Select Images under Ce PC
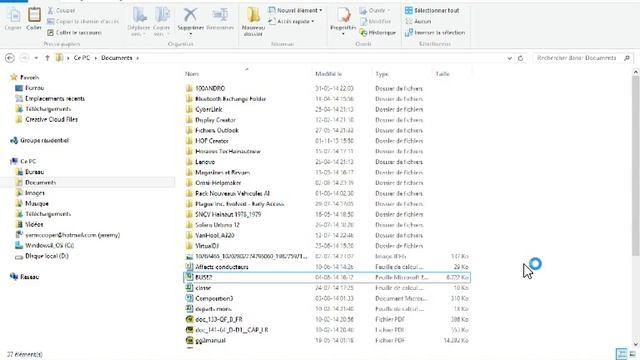Screen dimensions: 640x360 pyautogui.click(x=30, y=193)
